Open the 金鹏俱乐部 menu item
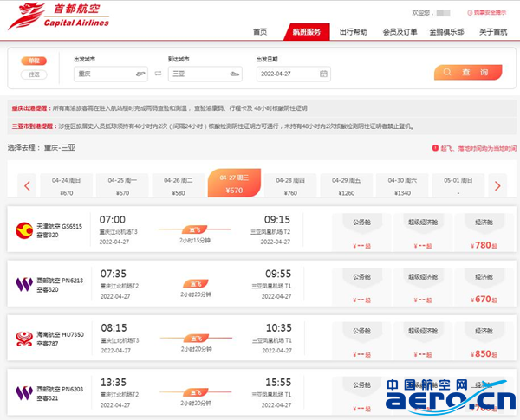Image resolution: width=520 pixels, height=420 pixels. [x=446, y=32]
